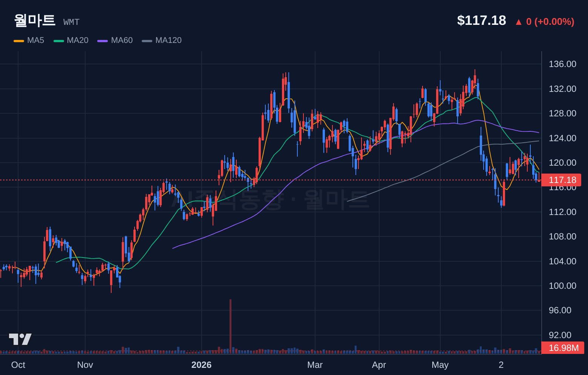Screen dimensions: 588x375
Task: Click the gray MA120 color swatch
Action: (147, 41)
